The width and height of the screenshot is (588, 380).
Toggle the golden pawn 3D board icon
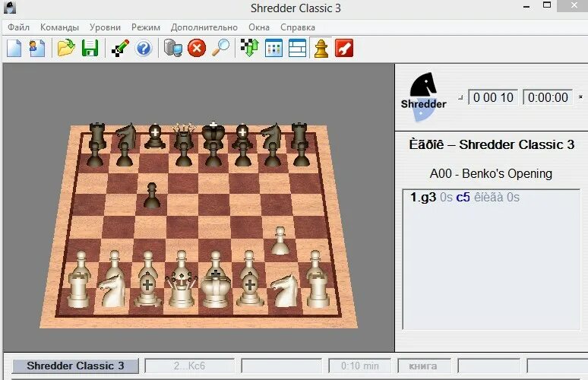click(321, 49)
